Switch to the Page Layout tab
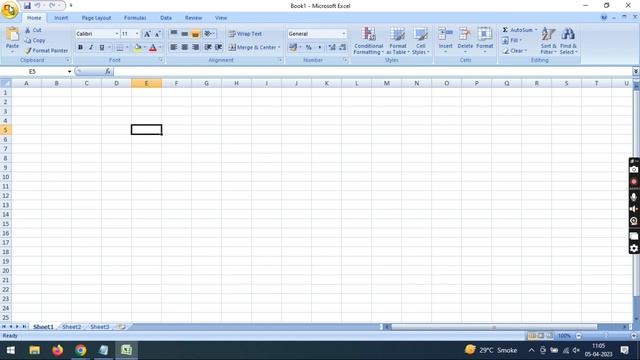This screenshot has width=640, height=360. pos(96,18)
